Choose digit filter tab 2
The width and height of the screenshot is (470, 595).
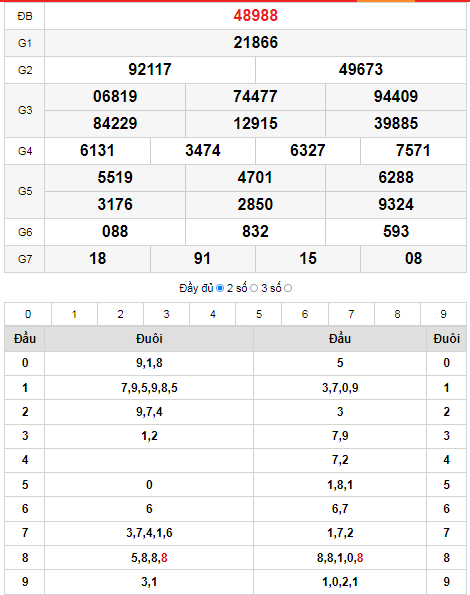[x=120, y=314]
